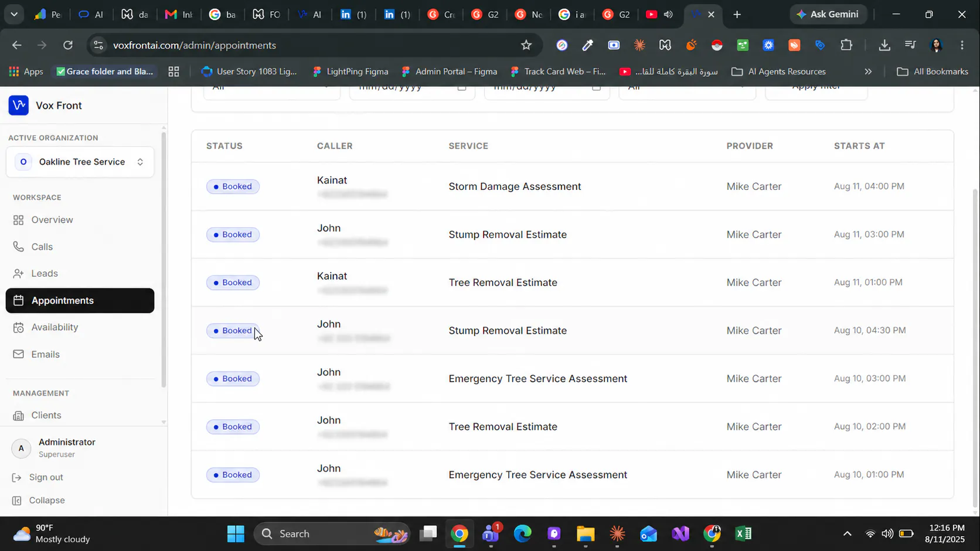Select Emergency Tree Service Assessment at Aug 10, 03:00 PM

pos(537,379)
